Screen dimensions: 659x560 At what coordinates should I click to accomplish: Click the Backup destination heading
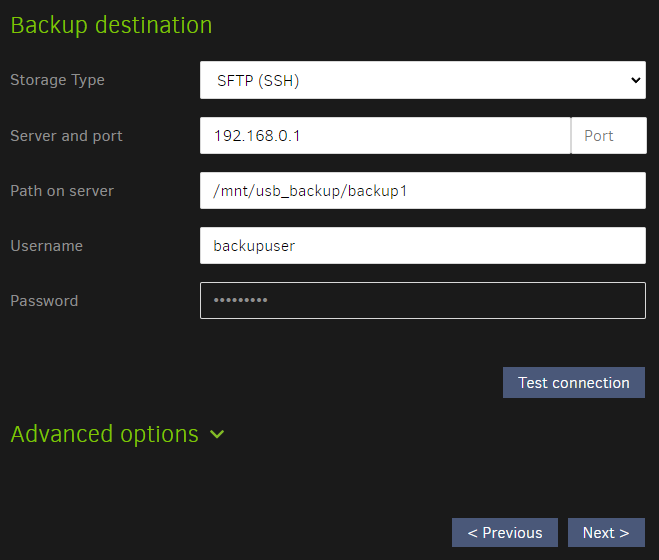[111, 25]
